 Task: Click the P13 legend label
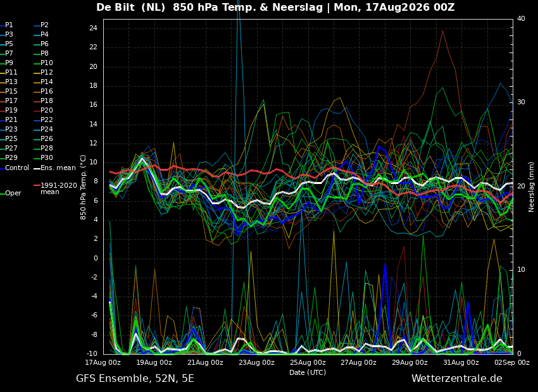(x=11, y=82)
